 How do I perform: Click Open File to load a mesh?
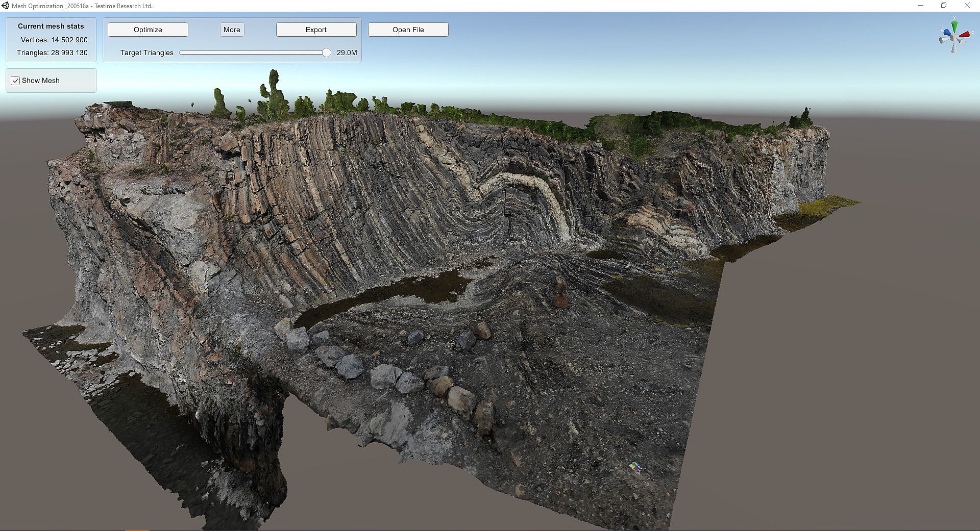(x=408, y=30)
